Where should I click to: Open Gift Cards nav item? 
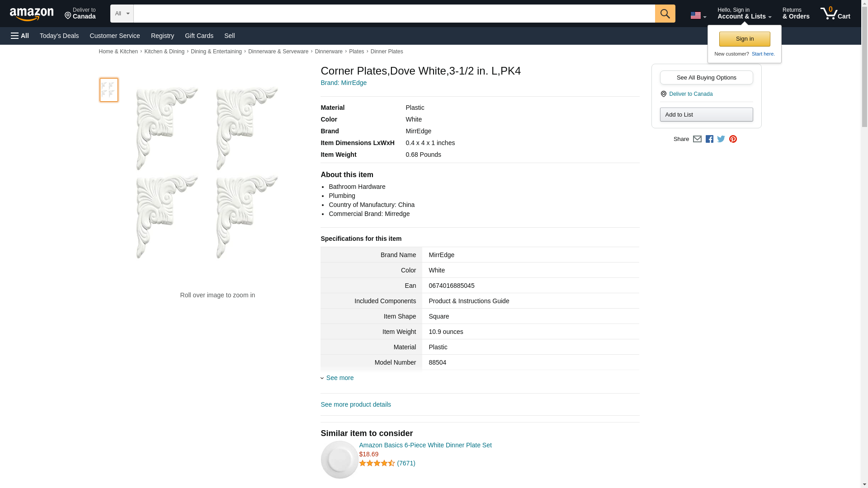199,36
